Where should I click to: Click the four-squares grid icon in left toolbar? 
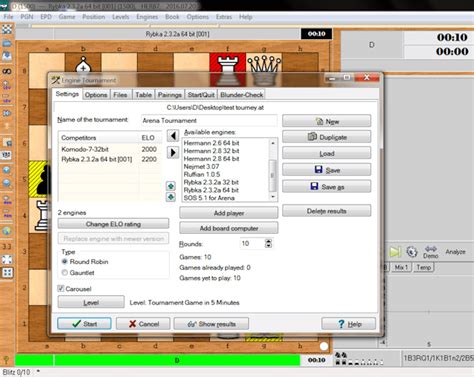7,273
